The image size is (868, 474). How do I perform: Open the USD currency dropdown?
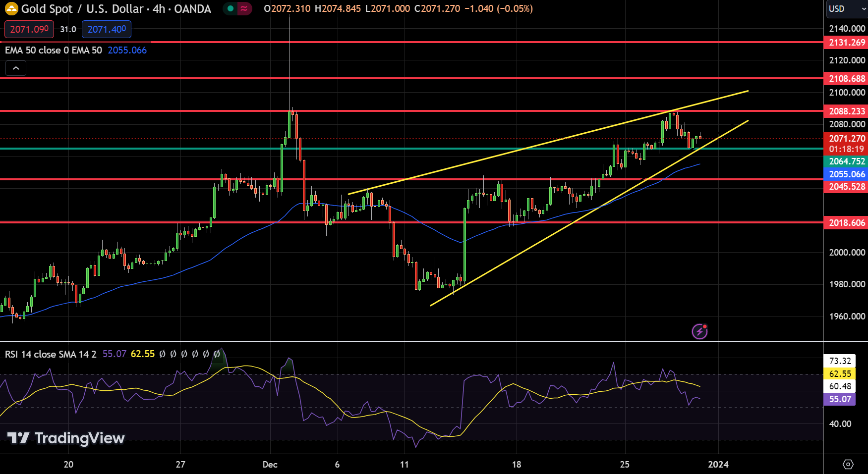click(846, 8)
